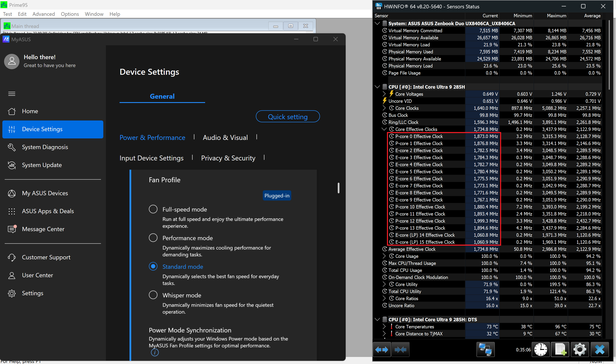Click the MyASUS logo icon in title bar
Image resolution: width=616 pixels, height=364 pixels.
(6, 39)
